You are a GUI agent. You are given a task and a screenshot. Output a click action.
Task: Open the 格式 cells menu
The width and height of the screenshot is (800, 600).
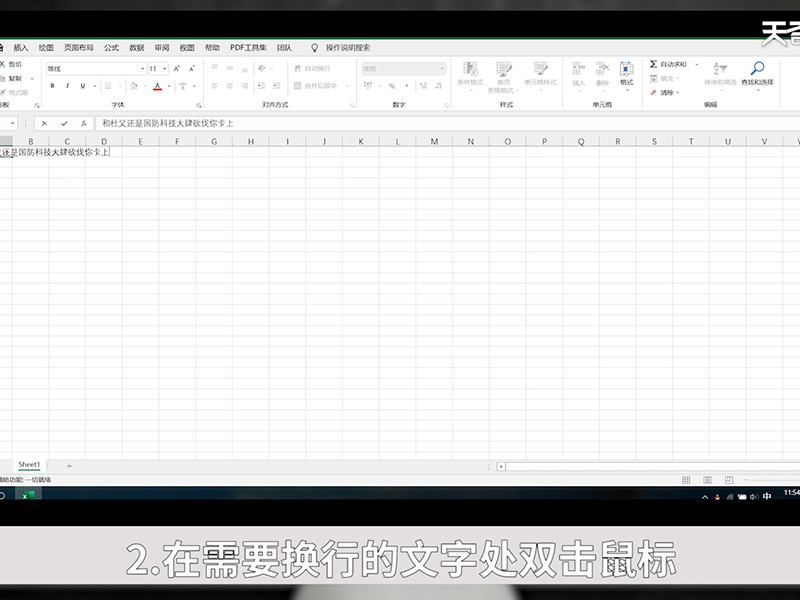pyautogui.click(x=627, y=76)
